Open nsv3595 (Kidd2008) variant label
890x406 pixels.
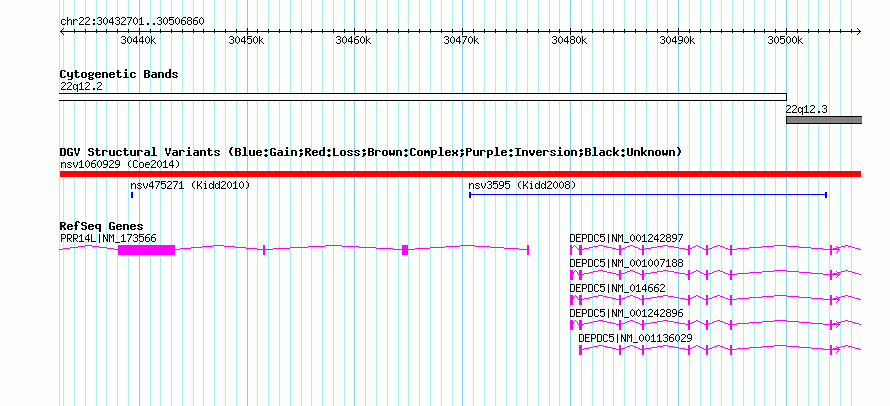[x=522, y=185]
